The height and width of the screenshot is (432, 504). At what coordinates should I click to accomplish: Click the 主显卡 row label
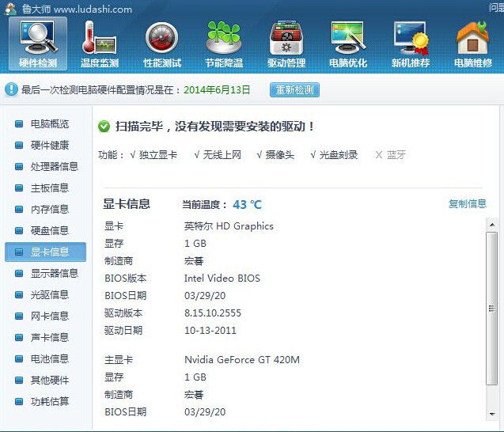119,360
